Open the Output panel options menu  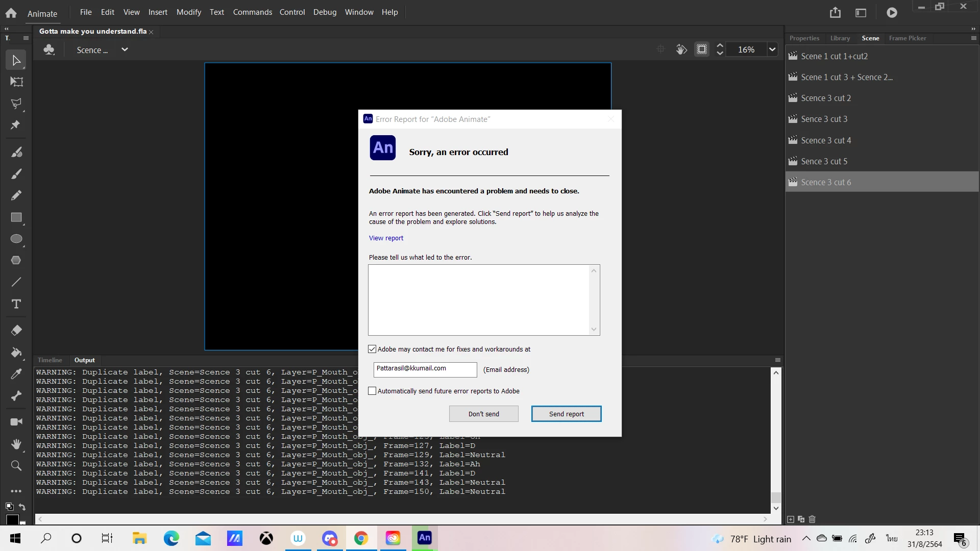pyautogui.click(x=778, y=360)
